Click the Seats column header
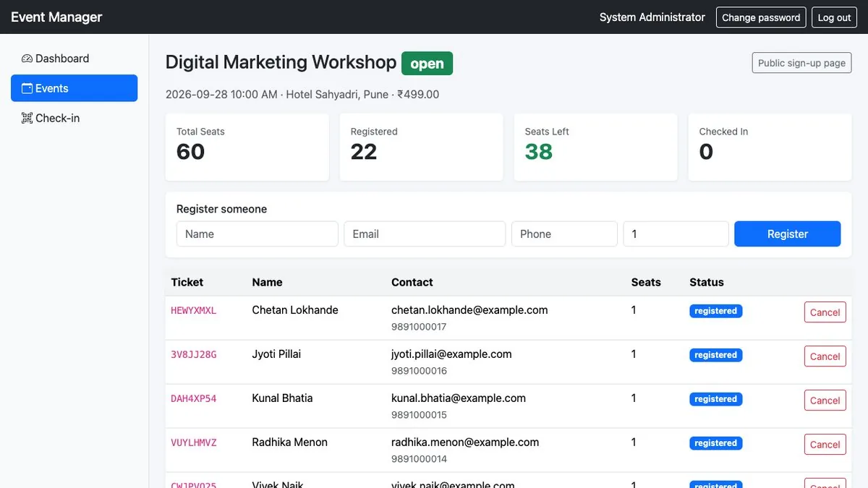This screenshot has width=868, height=488. click(x=646, y=282)
